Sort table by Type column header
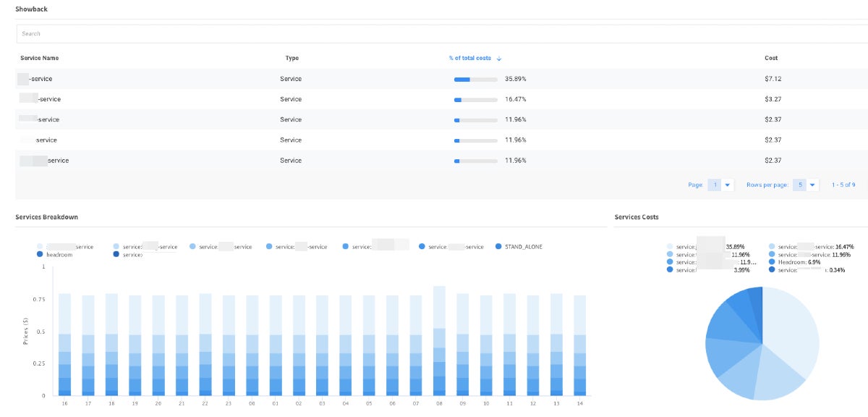868x417 pixels. 292,58
